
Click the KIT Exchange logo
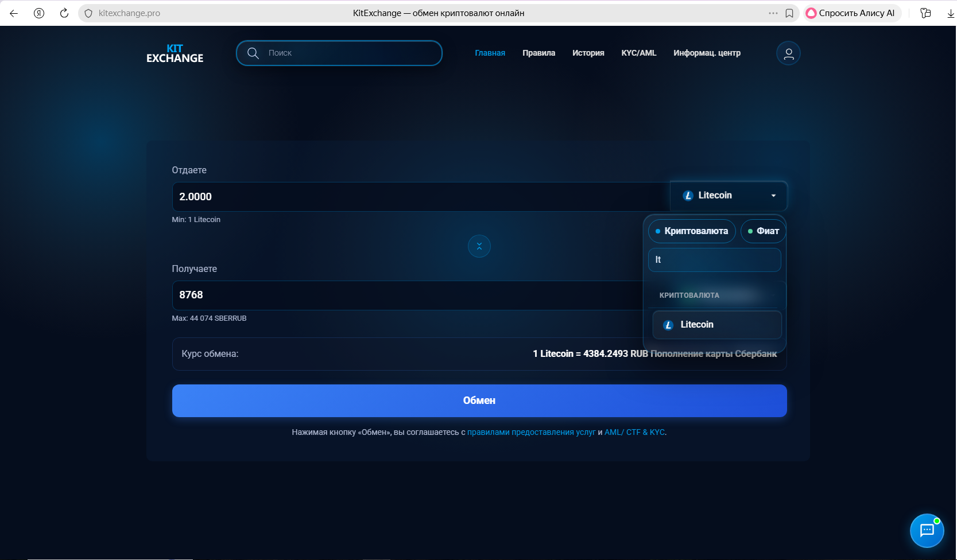pyautogui.click(x=175, y=53)
